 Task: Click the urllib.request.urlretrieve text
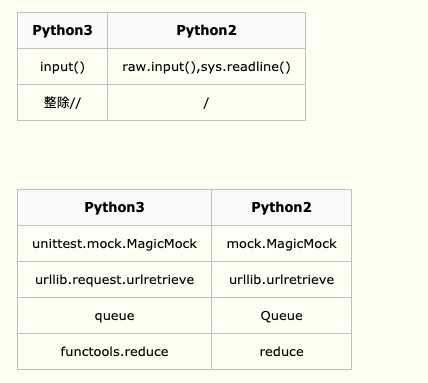tap(114, 280)
